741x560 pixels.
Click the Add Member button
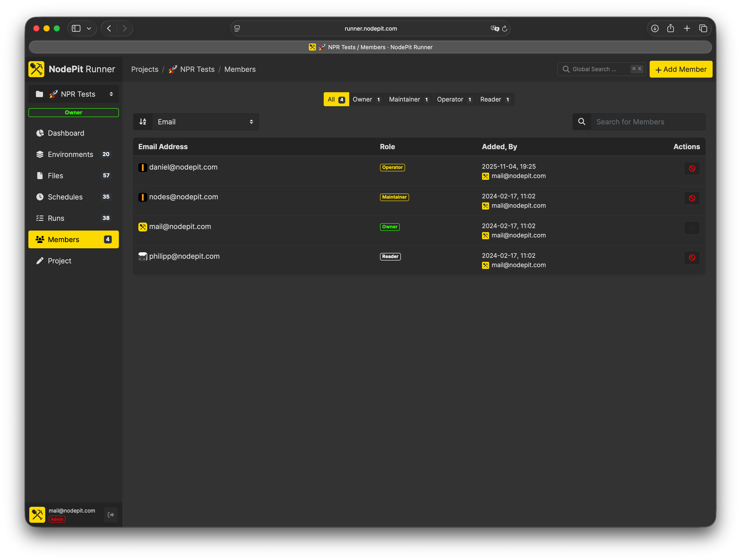[681, 69]
